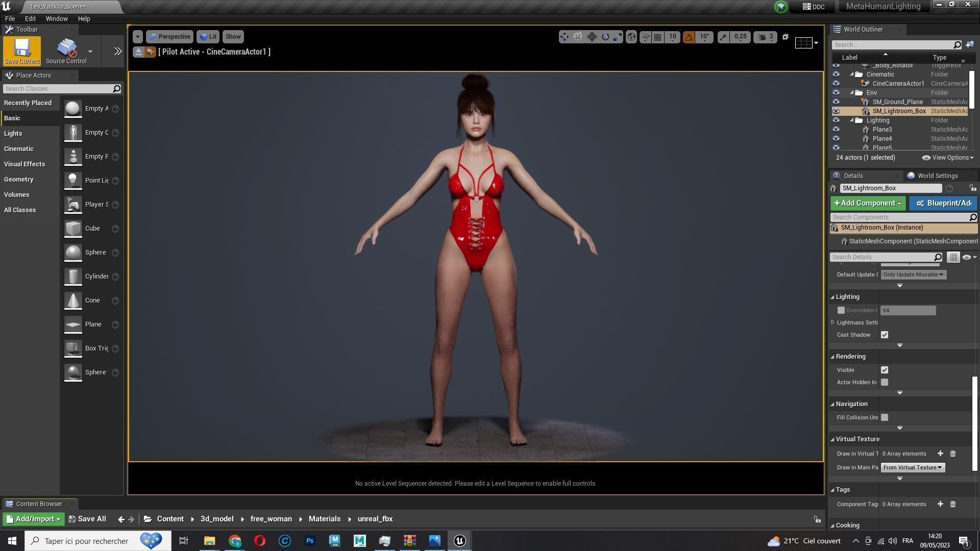Screen dimensions: 980x551
Task: Select the rotate transform gizmo
Action: click(605, 37)
